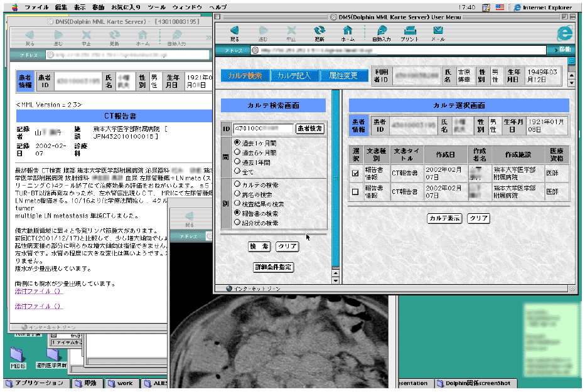
Task: Open the MEDIS folder on desktop
Action: [x=18, y=355]
